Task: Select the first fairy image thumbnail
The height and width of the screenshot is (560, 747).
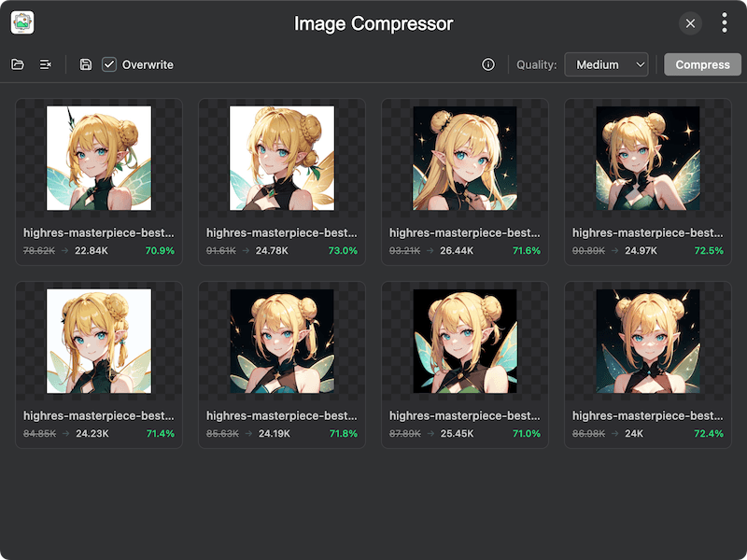Action: tap(97, 159)
